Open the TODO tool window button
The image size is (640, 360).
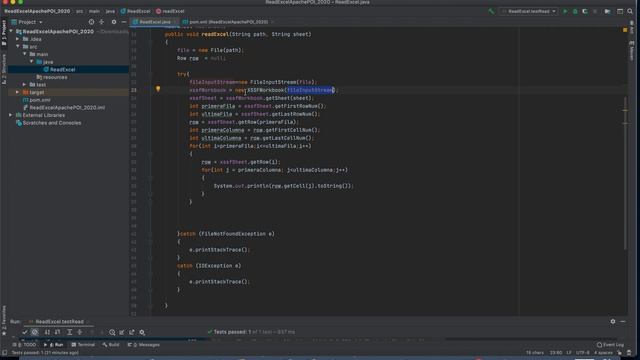pos(24,345)
